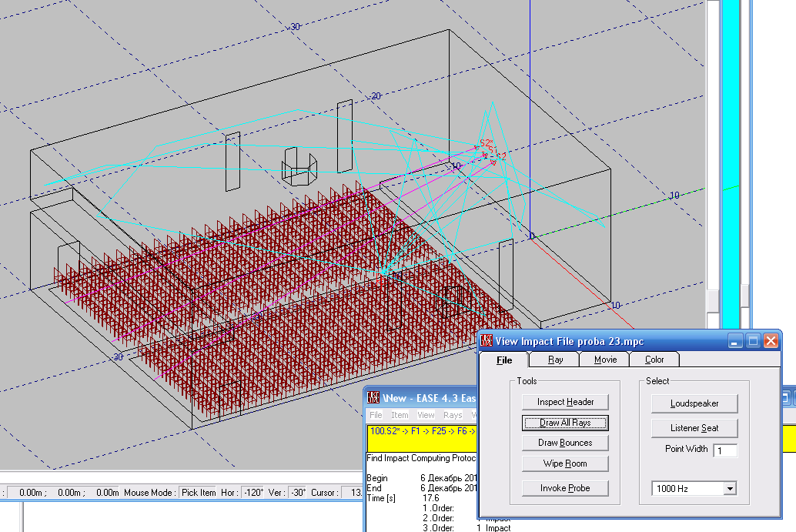Open Item menu in the EASE 4.3 window

(400, 415)
